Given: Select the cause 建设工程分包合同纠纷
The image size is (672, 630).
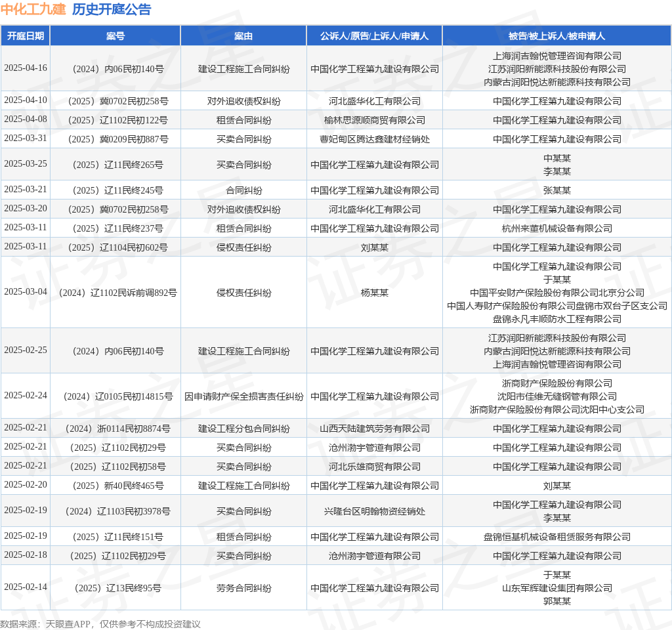Looking at the screenshot, I should [x=243, y=429].
